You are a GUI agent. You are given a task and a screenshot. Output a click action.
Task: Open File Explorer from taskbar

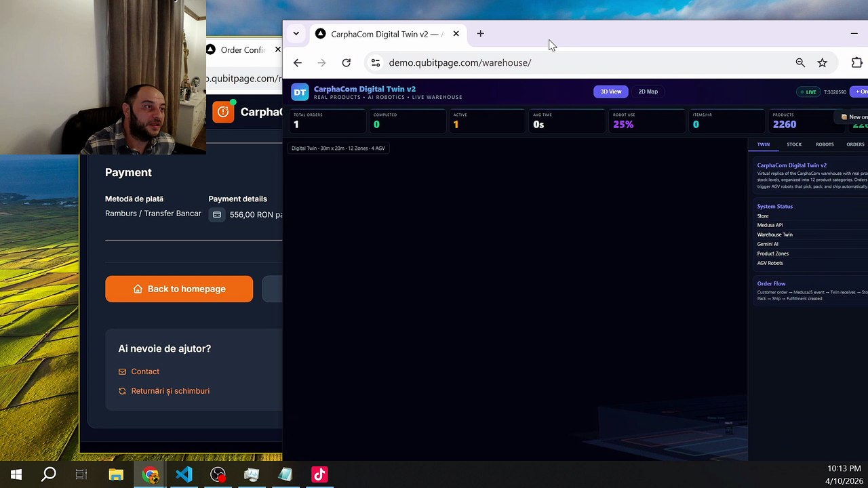[x=116, y=474]
